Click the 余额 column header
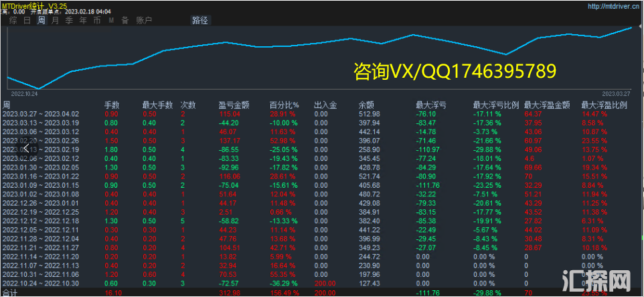644x297 pixels. (366, 105)
